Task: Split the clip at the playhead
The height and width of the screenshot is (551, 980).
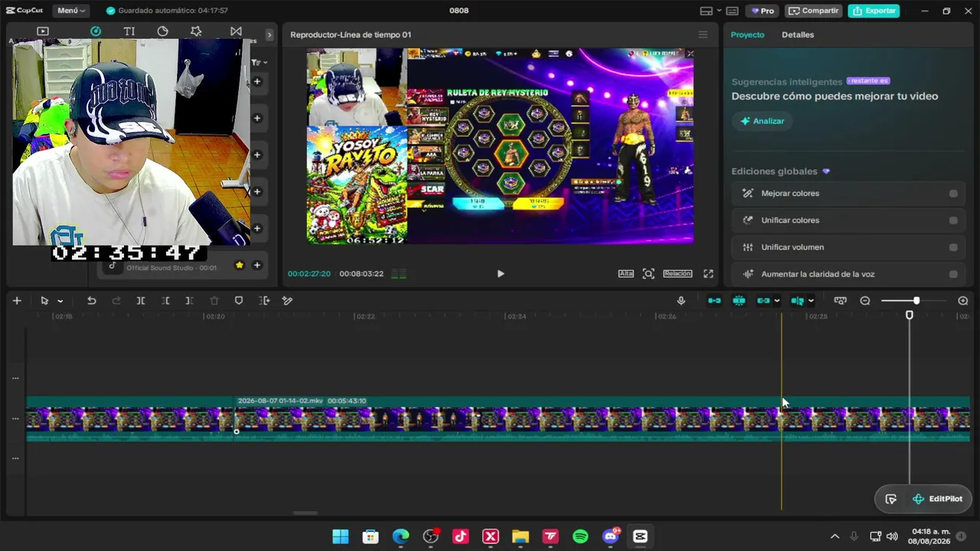Action: pos(141,301)
